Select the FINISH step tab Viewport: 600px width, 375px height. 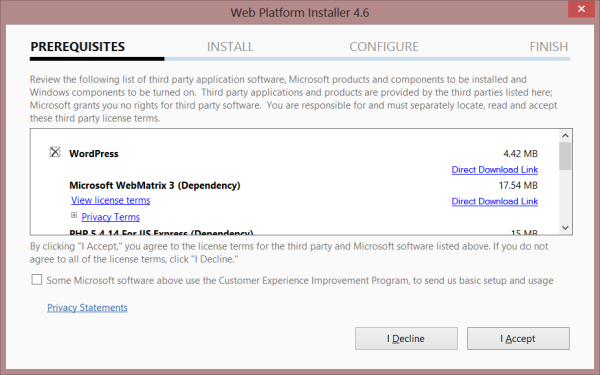point(549,47)
